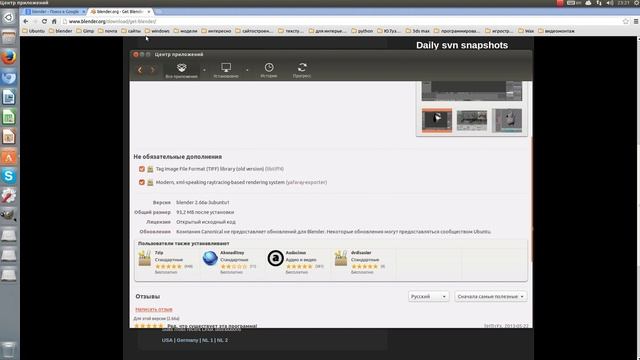
Task: Click TIFF library package icon
Action: pos(150,169)
